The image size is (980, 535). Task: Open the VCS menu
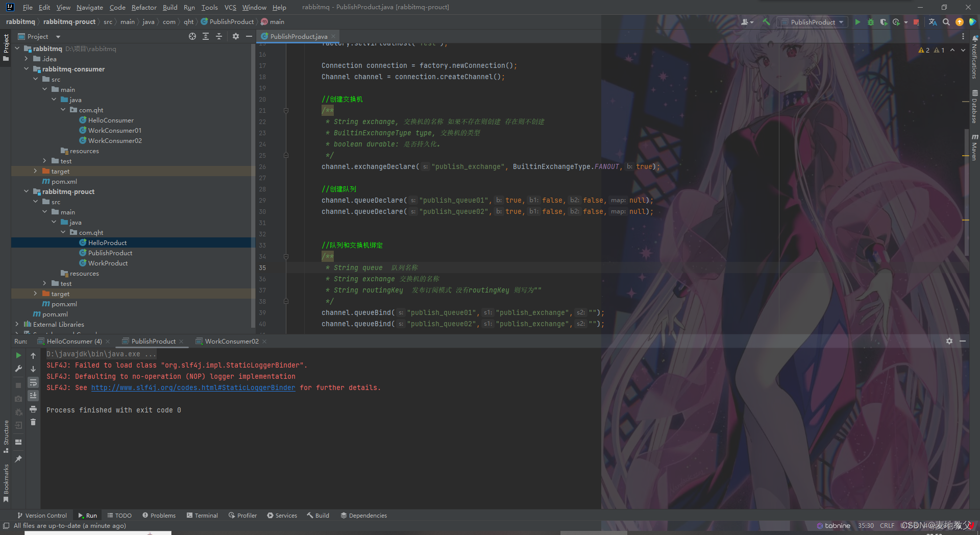(x=230, y=7)
